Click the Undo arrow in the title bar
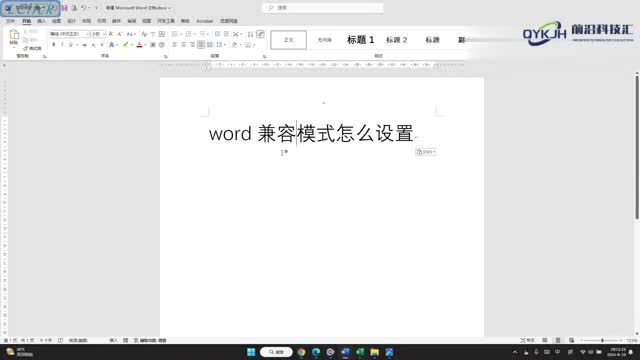The height and width of the screenshot is (360, 640). (84, 8)
